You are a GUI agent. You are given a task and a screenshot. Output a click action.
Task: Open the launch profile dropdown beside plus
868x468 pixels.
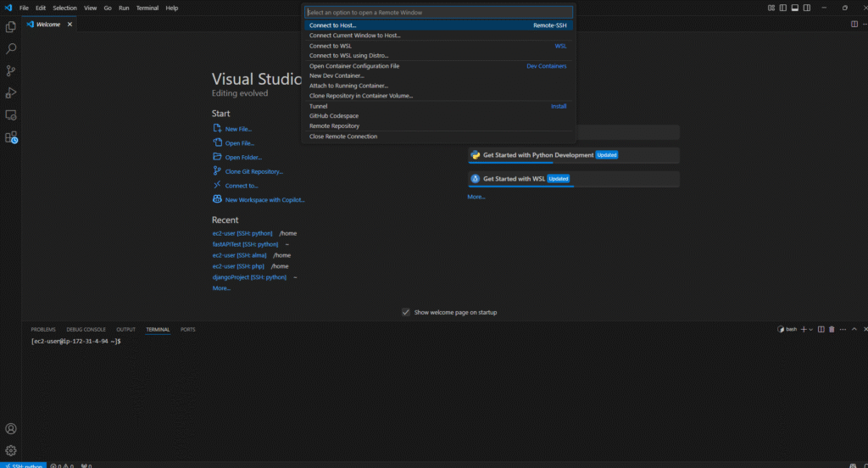[811, 329]
